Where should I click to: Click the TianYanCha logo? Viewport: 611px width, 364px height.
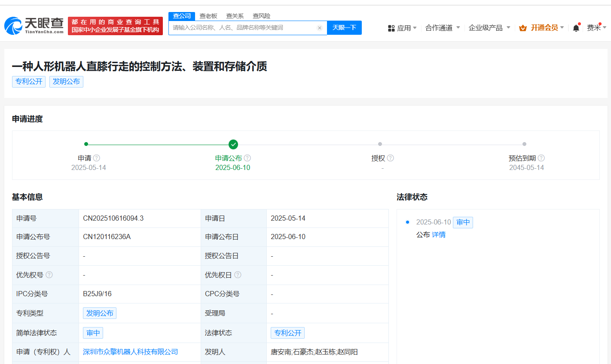pyautogui.click(x=34, y=26)
